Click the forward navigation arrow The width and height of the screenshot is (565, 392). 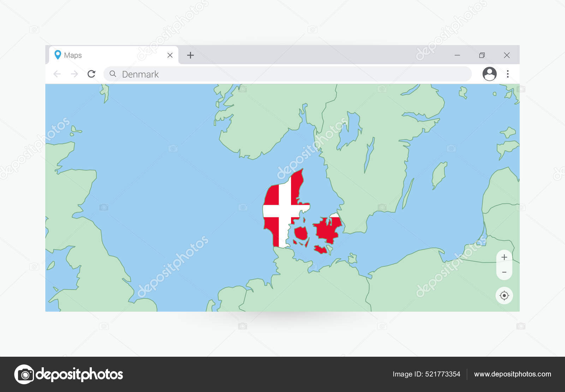tap(74, 74)
